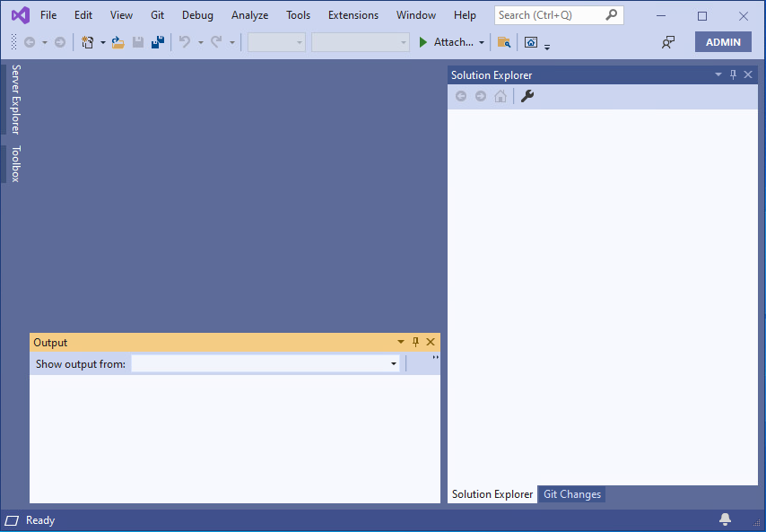Click the feedback icon near the ADMIN button
This screenshot has width=766, height=532.
coord(668,42)
